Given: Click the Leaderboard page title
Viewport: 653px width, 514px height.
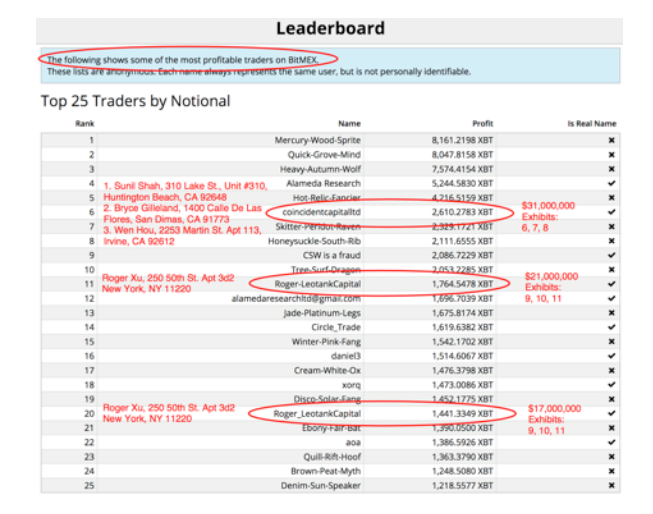Looking at the screenshot, I should coord(328,29).
